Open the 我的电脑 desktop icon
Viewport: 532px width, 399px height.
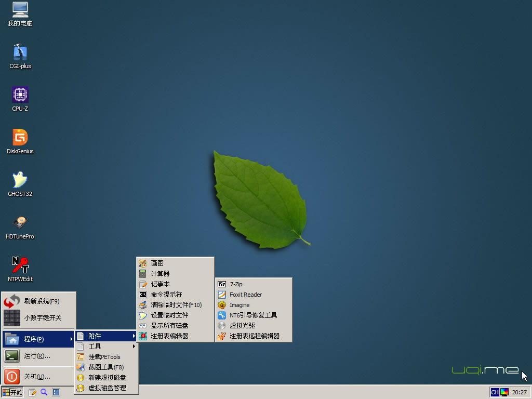(20, 14)
